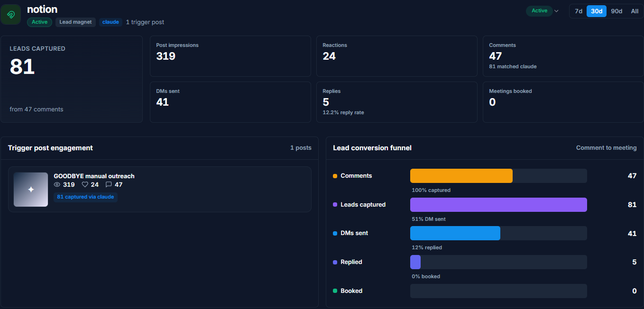Click the green dot beside Booked
Image resolution: width=644 pixels, height=309 pixels.
335,291
